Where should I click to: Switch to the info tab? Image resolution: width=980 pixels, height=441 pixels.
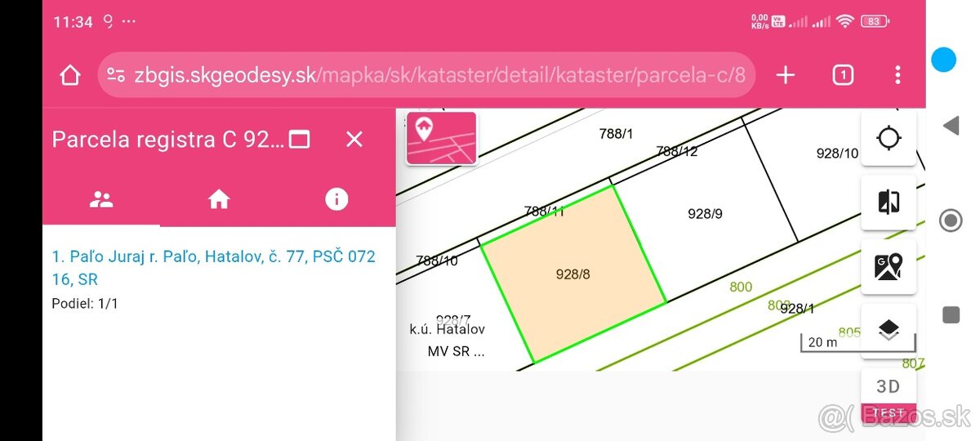[336, 199]
